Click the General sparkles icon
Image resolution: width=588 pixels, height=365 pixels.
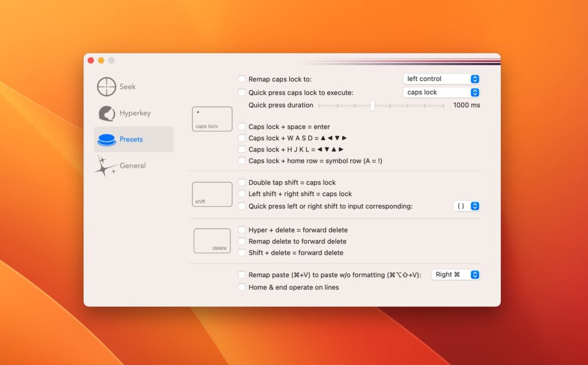(x=105, y=166)
